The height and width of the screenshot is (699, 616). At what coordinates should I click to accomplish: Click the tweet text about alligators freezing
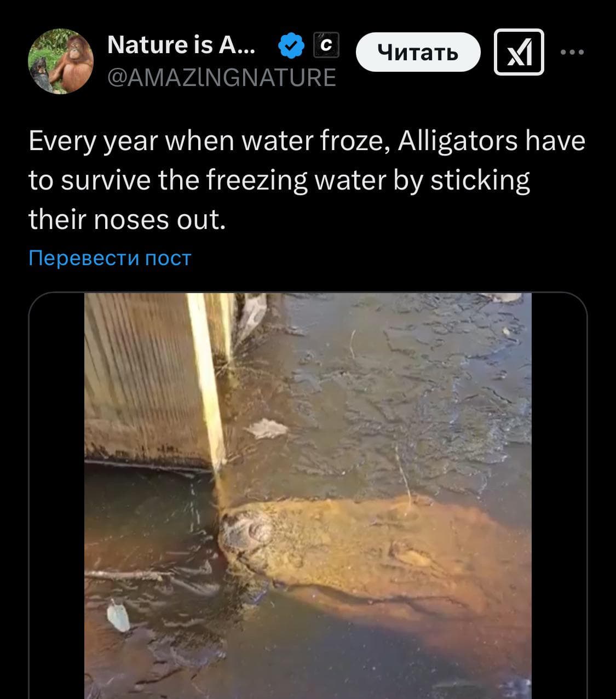click(307, 180)
